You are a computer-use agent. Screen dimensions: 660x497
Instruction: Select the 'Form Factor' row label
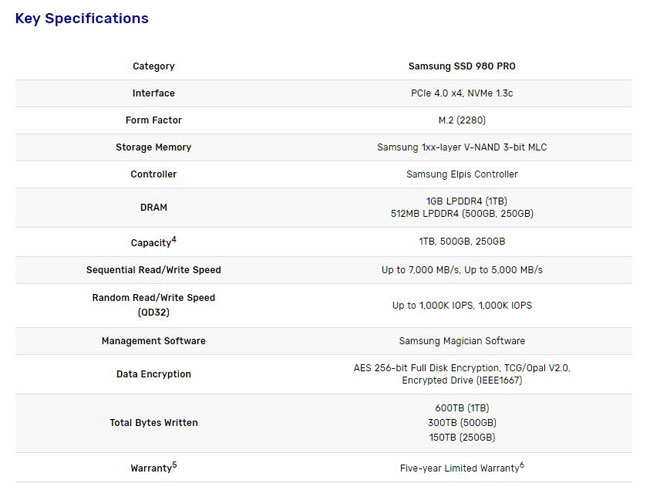coord(154,120)
